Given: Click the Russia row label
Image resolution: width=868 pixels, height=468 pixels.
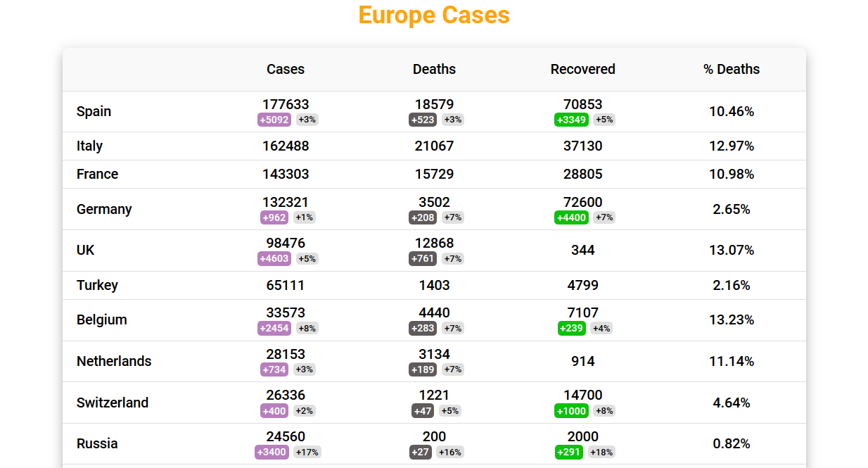Looking at the screenshot, I should pyautogui.click(x=97, y=443).
